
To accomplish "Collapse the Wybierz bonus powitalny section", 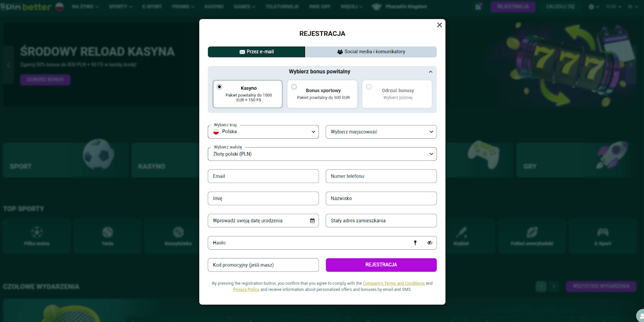I will [430, 72].
